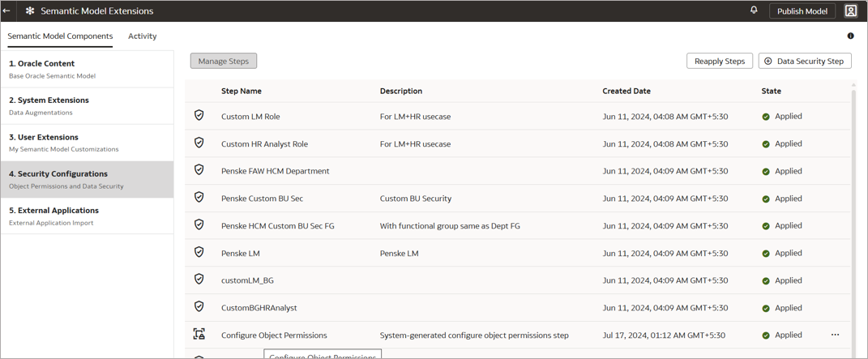
Task: Click Applied status icon for Configure Object Permissions
Action: (766, 335)
